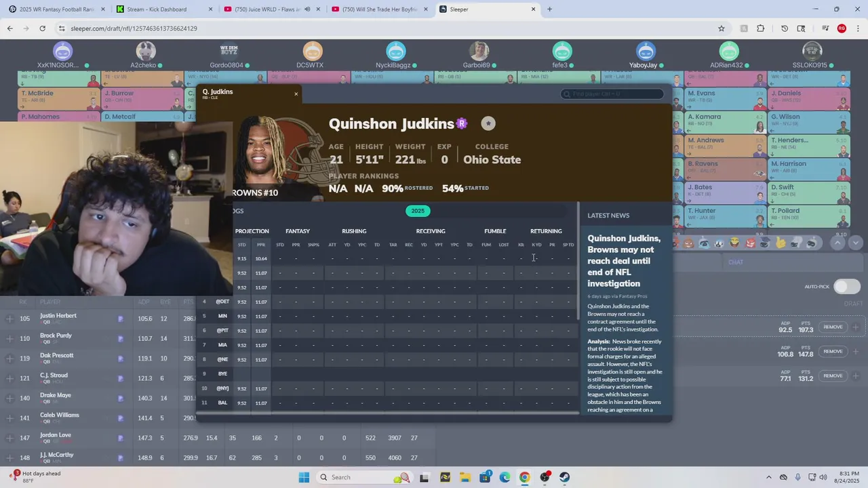
Task: Open J.J. McCarthy's news note icon
Action: point(121,457)
